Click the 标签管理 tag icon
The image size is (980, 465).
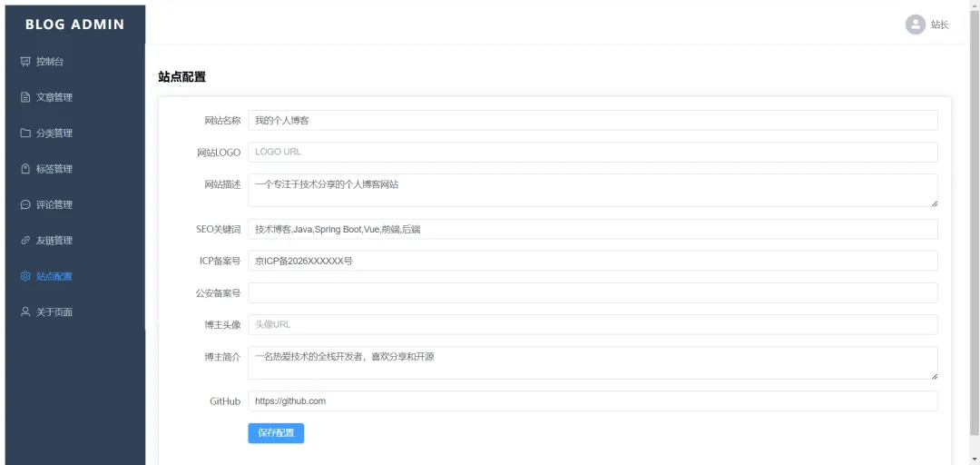25,168
